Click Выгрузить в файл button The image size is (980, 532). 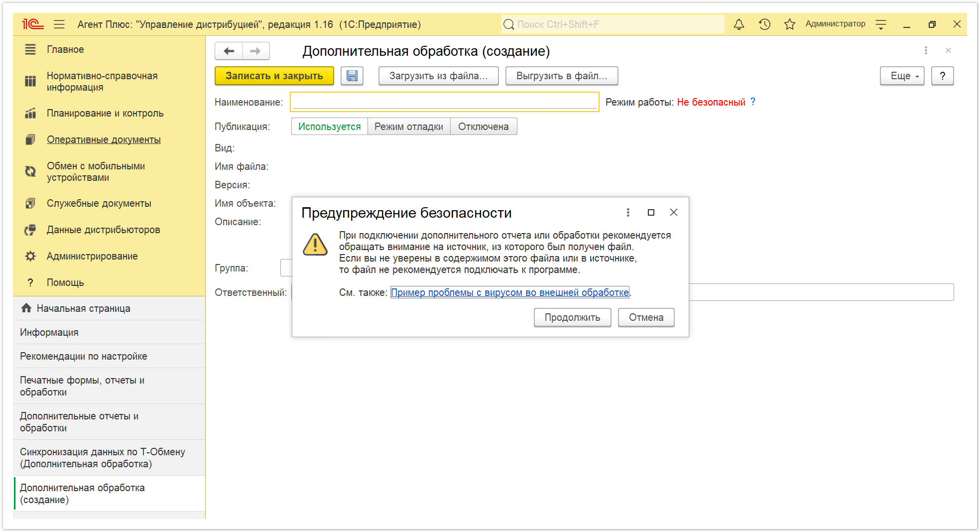562,76
